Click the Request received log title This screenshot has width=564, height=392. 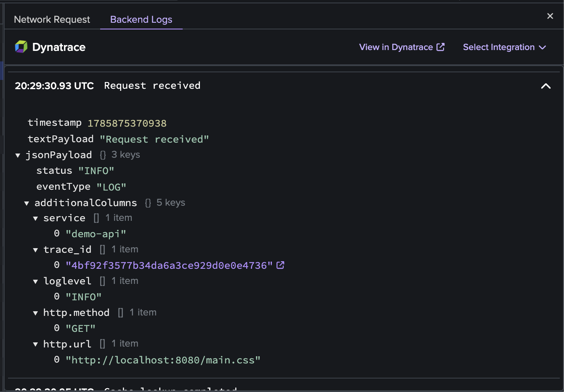point(152,85)
